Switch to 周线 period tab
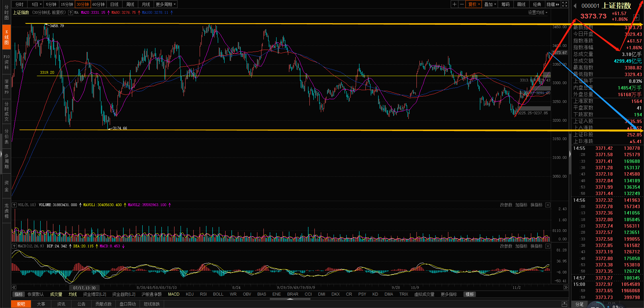644x308 pixels. pos(130,4)
